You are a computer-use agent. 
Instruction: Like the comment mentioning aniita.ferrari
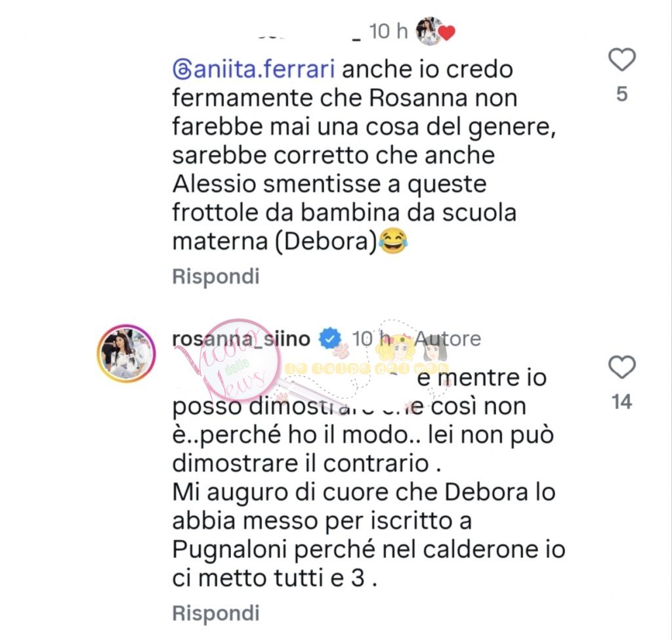pos(622,59)
